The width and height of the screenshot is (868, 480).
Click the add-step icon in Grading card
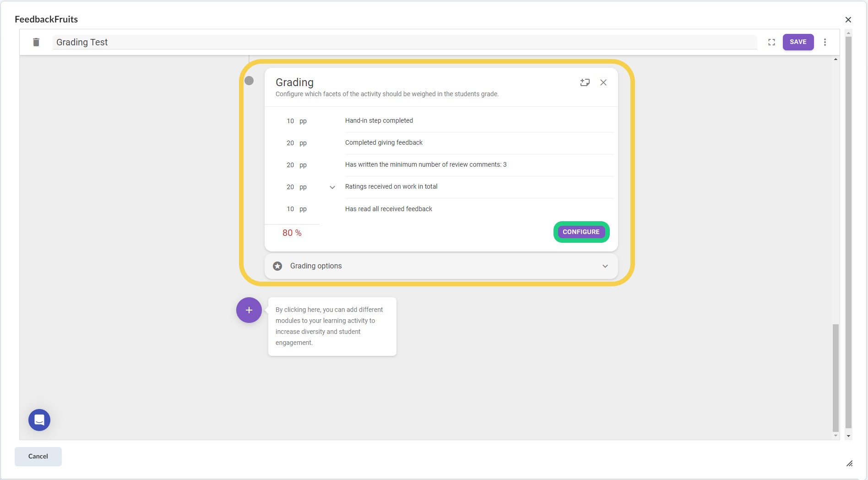tap(585, 82)
